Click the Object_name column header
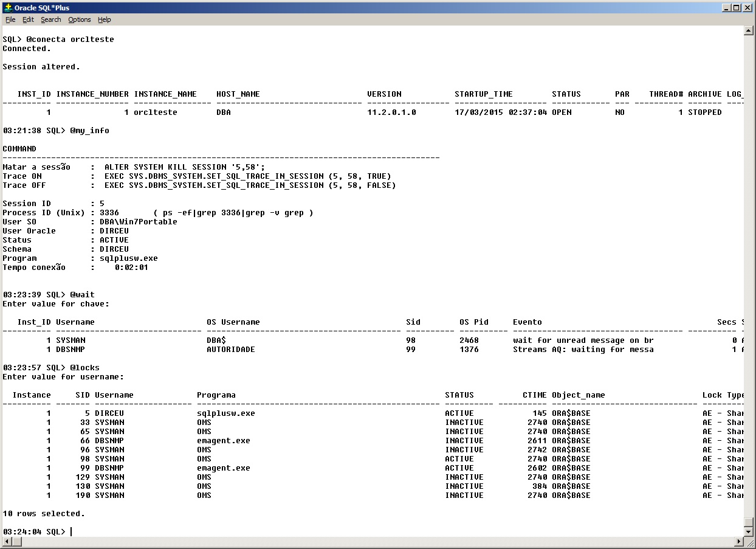Viewport: 756px width, 549px height. point(579,395)
